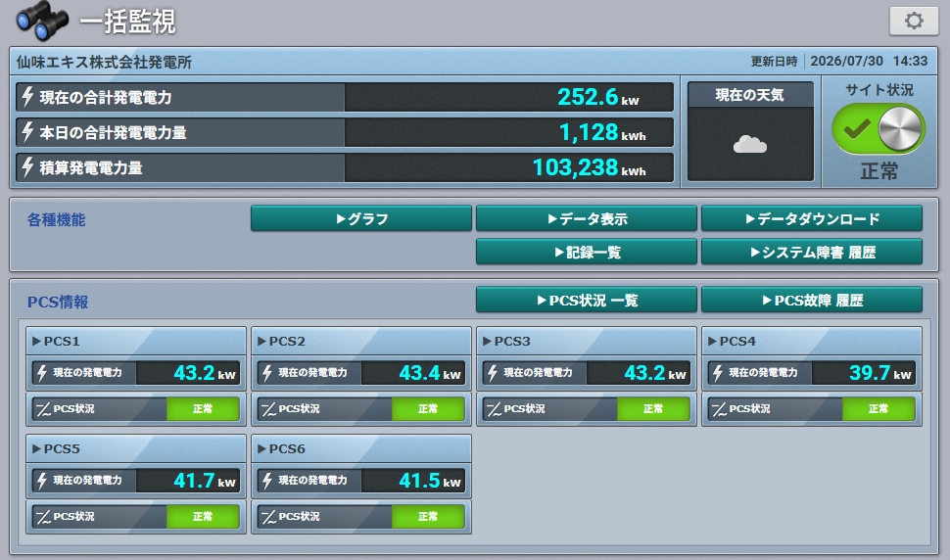Click PCS6 lightning power icon

pyautogui.click(x=267, y=481)
